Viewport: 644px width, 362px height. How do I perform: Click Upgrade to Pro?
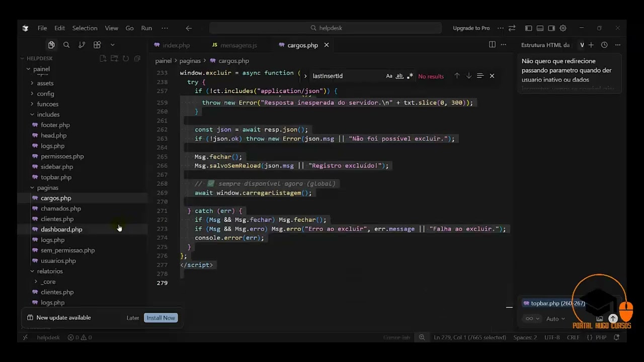tap(471, 28)
